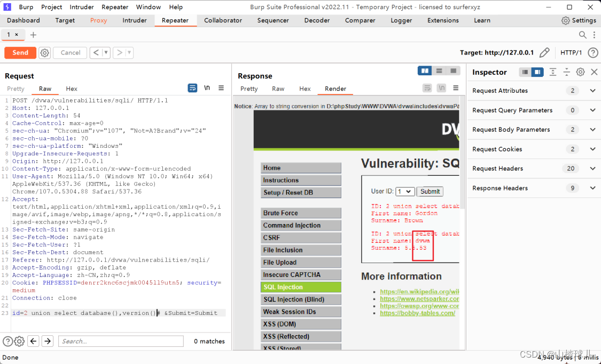601x364 pixels.
Task: Follow the bobby-tables.com link
Action: (417, 313)
